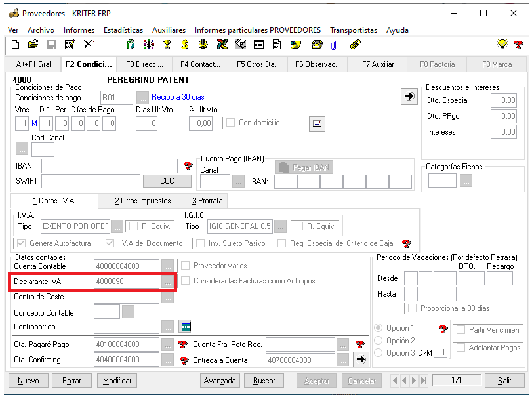Open the Estadísticas menu
This screenshot has height=397, width=532.
[123, 30]
